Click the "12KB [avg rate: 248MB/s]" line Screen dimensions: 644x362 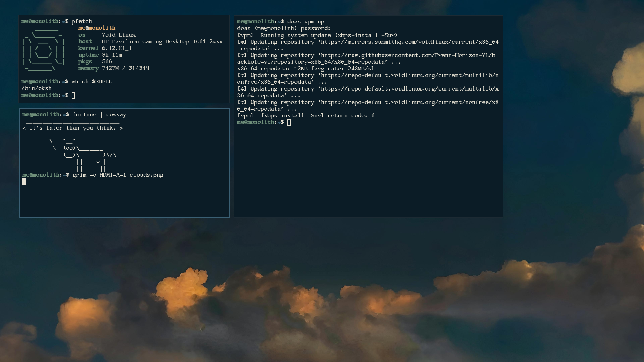pyautogui.click(x=306, y=69)
